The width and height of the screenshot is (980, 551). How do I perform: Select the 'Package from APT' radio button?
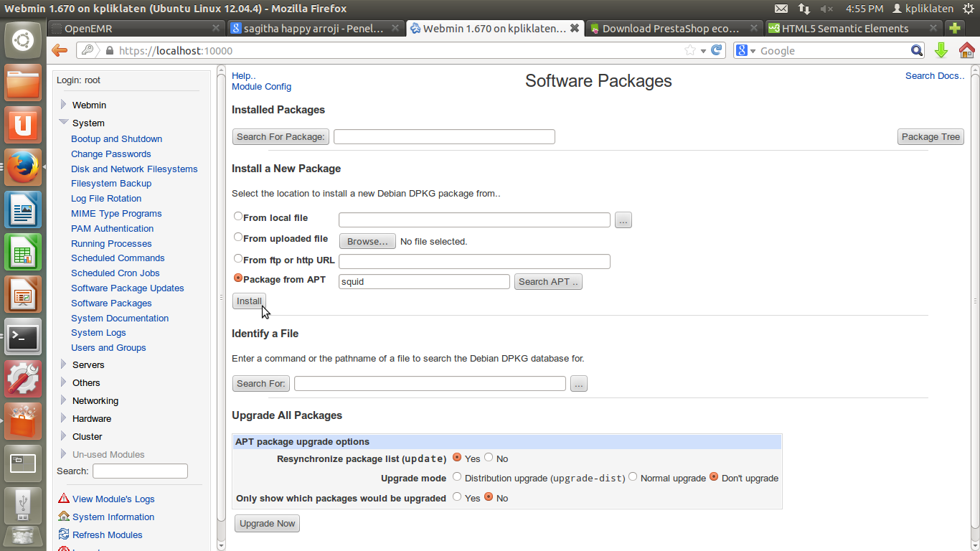[237, 278]
